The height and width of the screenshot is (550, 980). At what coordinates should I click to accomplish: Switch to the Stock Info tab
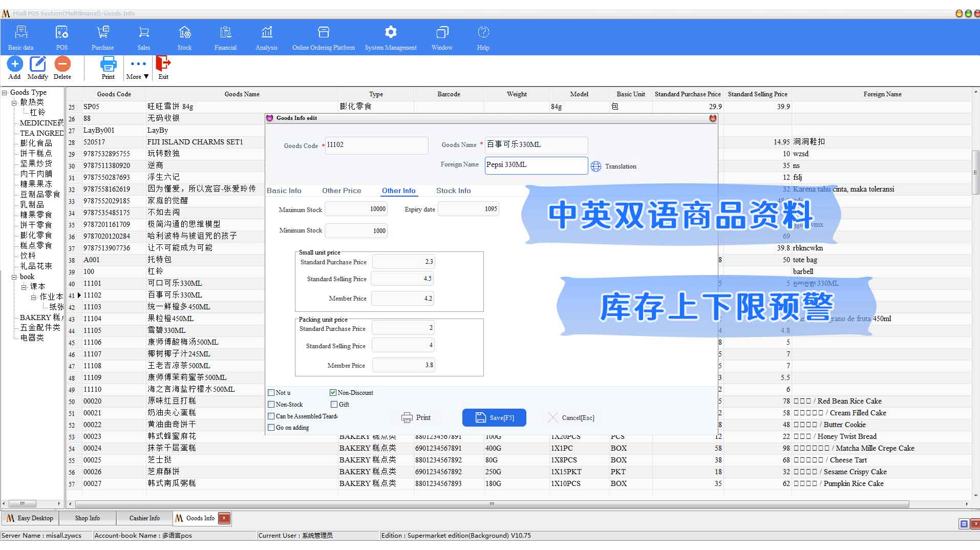pyautogui.click(x=454, y=191)
